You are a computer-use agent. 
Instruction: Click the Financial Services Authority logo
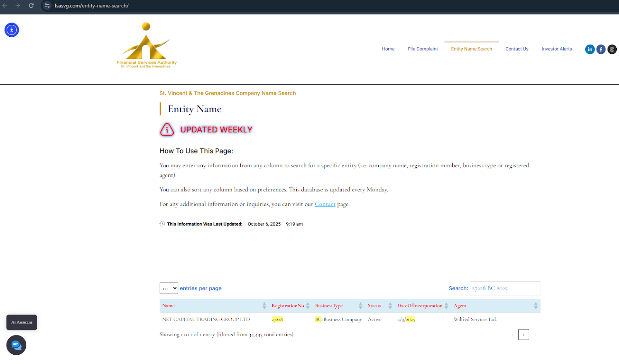tap(147, 45)
